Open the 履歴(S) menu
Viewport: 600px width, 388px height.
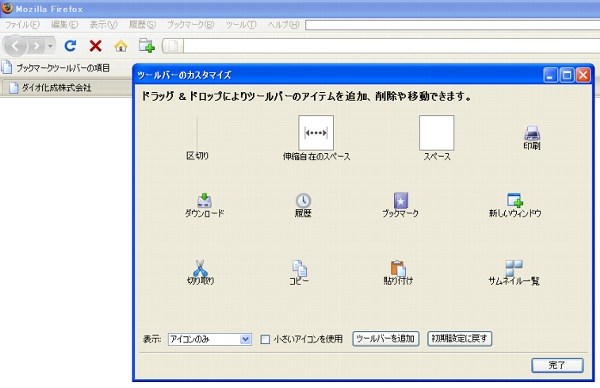click(x=142, y=25)
